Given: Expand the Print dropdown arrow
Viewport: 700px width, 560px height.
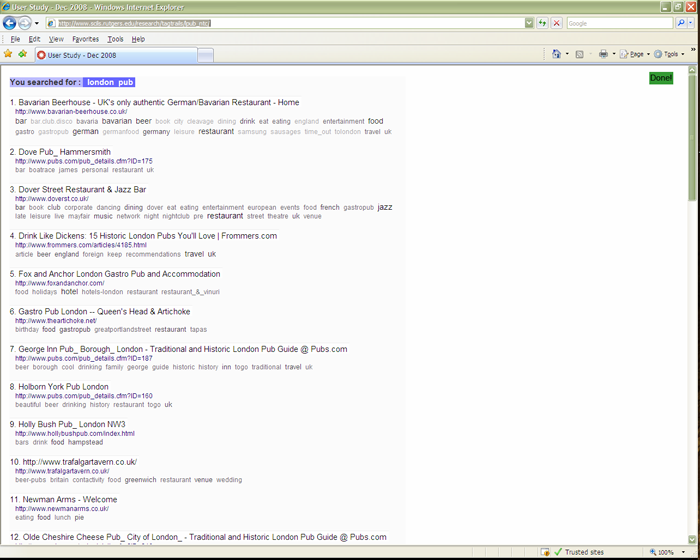Looking at the screenshot, I should (614, 54).
